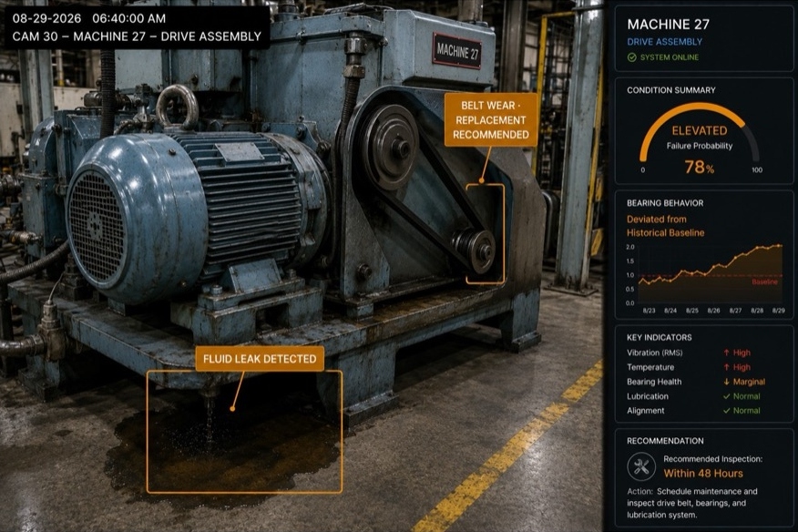Click the KEY INDICATORS heading
Screen dimensions: 798x532
pos(659,338)
